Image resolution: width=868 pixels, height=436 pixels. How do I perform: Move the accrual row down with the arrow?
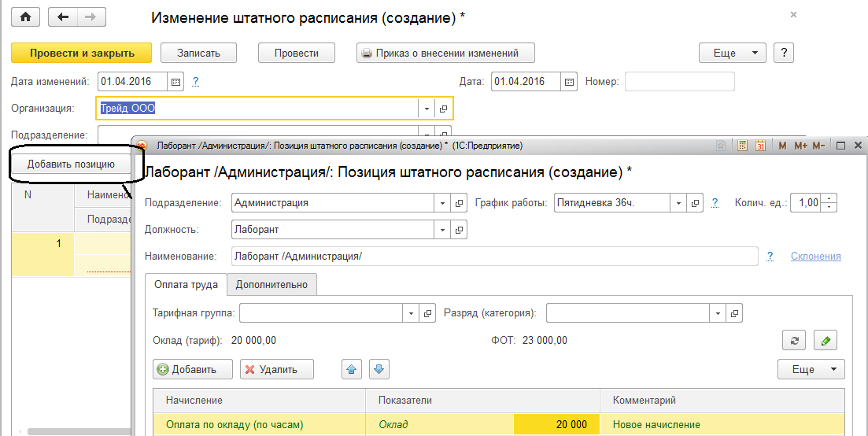(x=379, y=369)
